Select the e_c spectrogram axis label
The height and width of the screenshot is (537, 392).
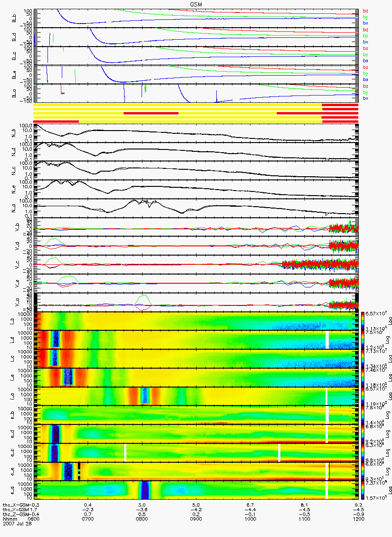[12, 453]
